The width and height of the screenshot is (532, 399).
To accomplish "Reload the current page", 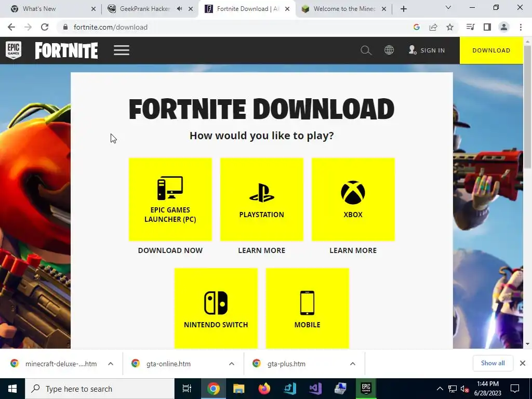I will [x=45, y=27].
